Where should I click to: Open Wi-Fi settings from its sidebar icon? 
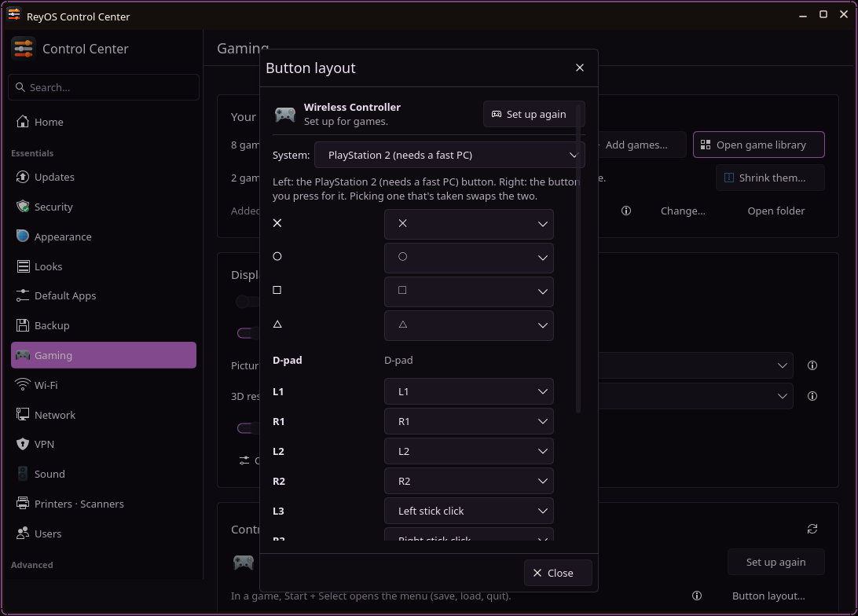point(23,384)
